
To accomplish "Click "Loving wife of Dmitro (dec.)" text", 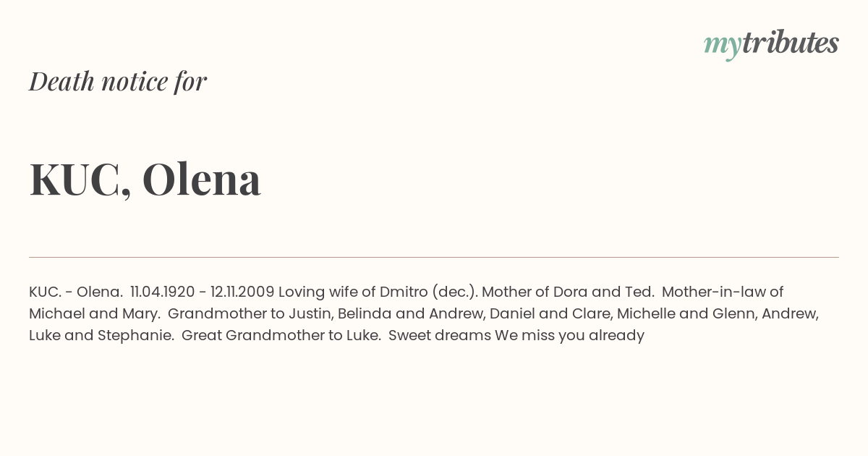I will tap(378, 292).
